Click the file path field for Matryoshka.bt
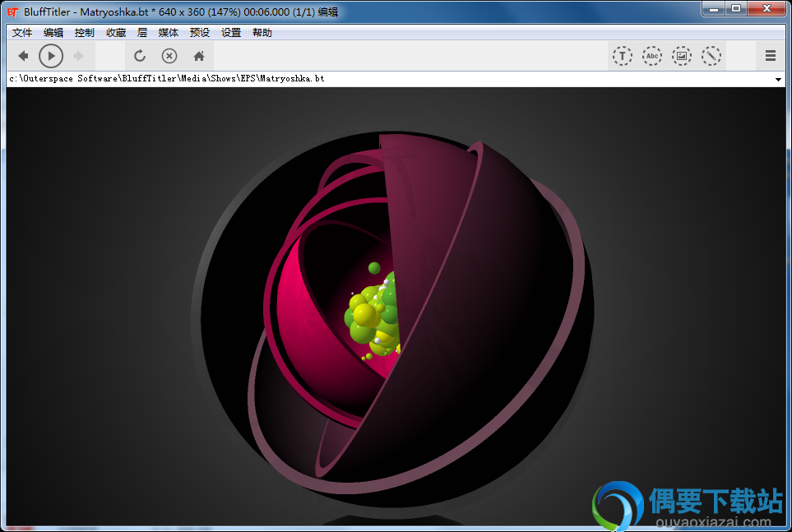792x532 pixels. click(x=389, y=79)
